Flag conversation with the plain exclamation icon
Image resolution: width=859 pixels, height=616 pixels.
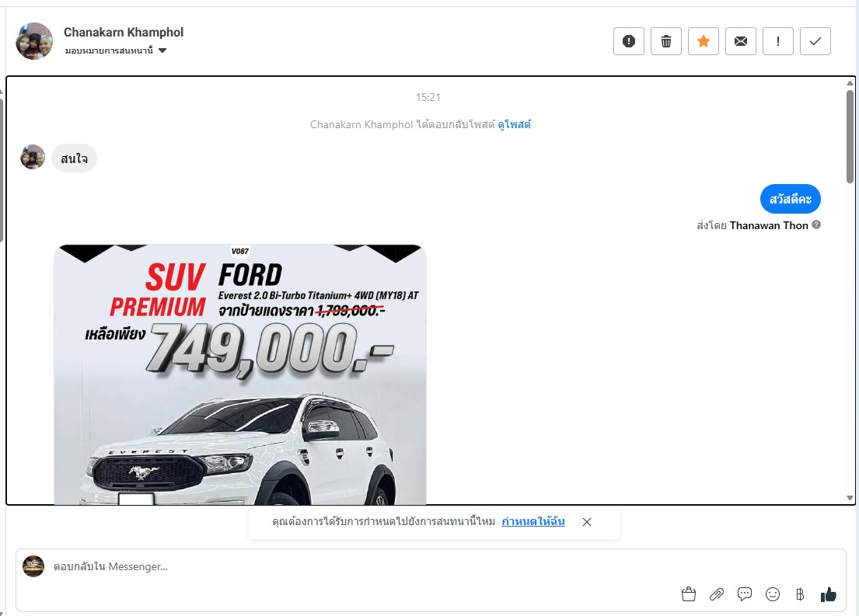778,41
